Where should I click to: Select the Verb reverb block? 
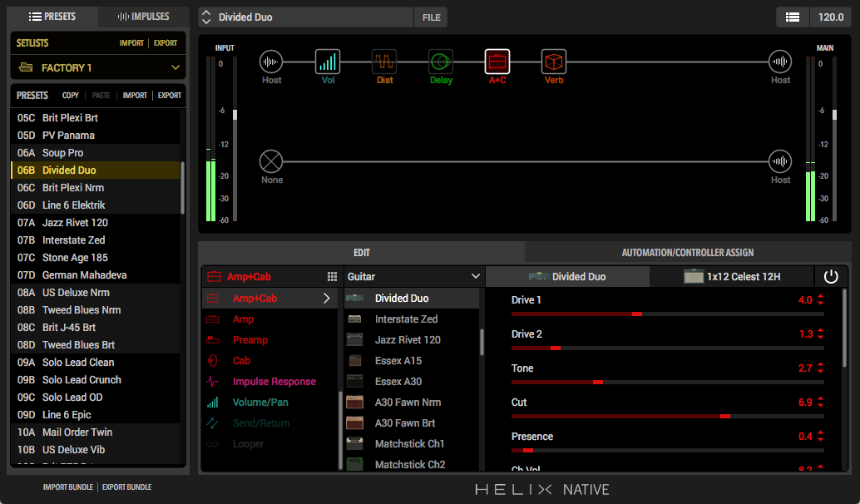click(x=554, y=62)
